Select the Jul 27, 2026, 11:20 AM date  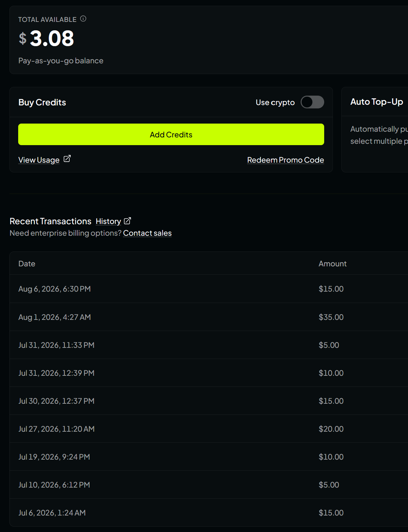(x=57, y=429)
